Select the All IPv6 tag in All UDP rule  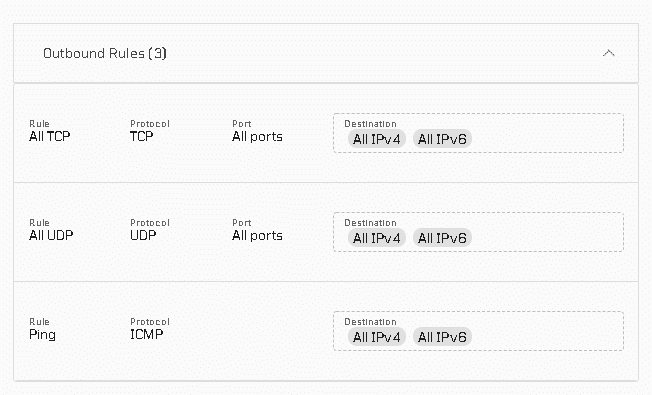click(442, 238)
